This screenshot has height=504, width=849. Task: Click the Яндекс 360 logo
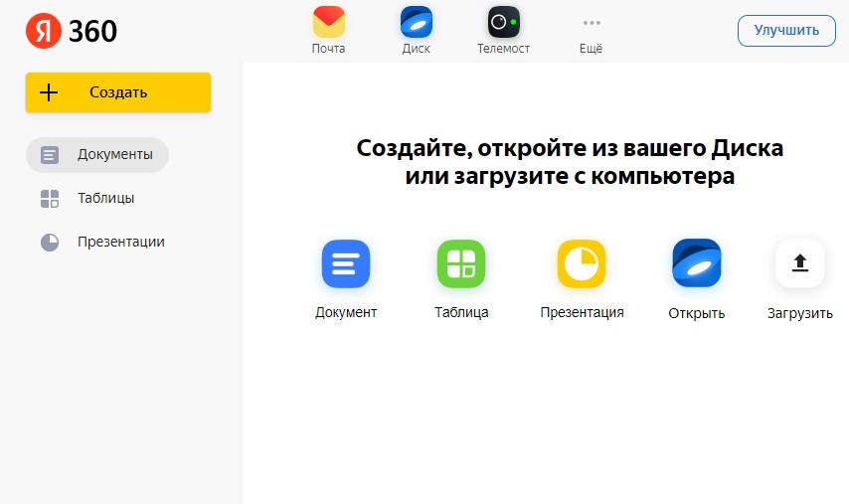pos(72,32)
